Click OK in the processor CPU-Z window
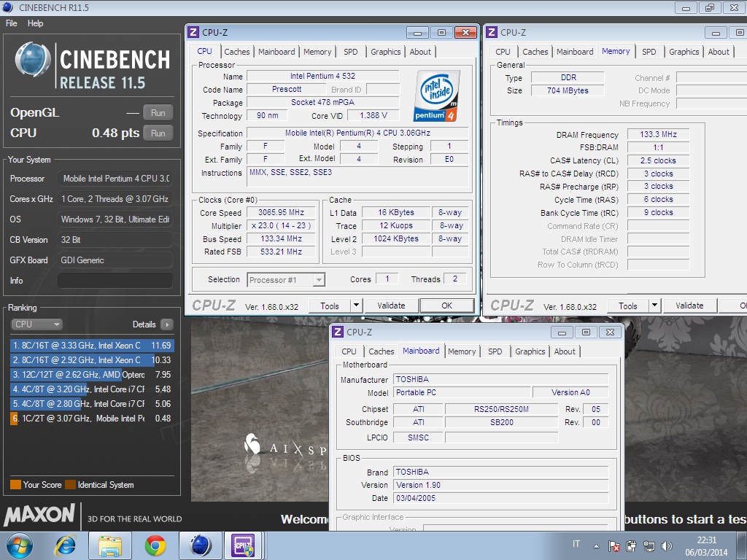This screenshot has height=560, width=747. click(447, 306)
